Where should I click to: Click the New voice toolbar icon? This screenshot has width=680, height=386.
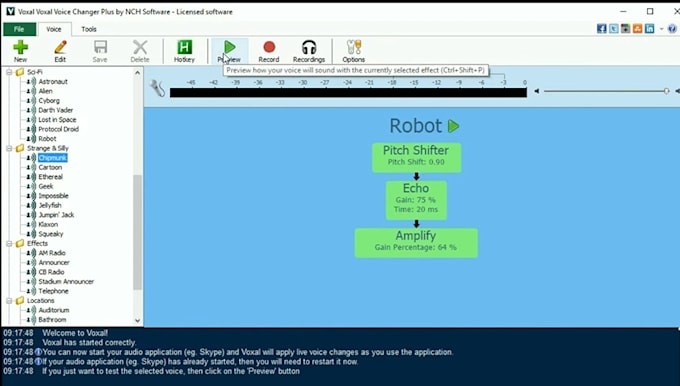20,47
